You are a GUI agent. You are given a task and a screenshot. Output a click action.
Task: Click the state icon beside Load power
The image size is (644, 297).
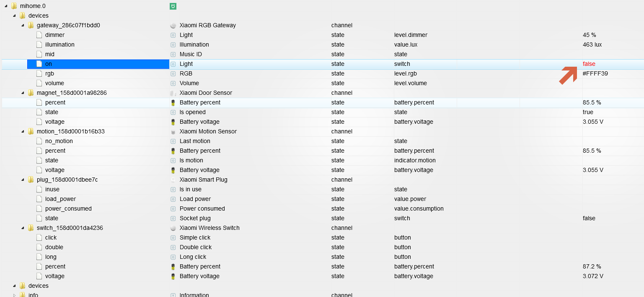click(x=173, y=199)
